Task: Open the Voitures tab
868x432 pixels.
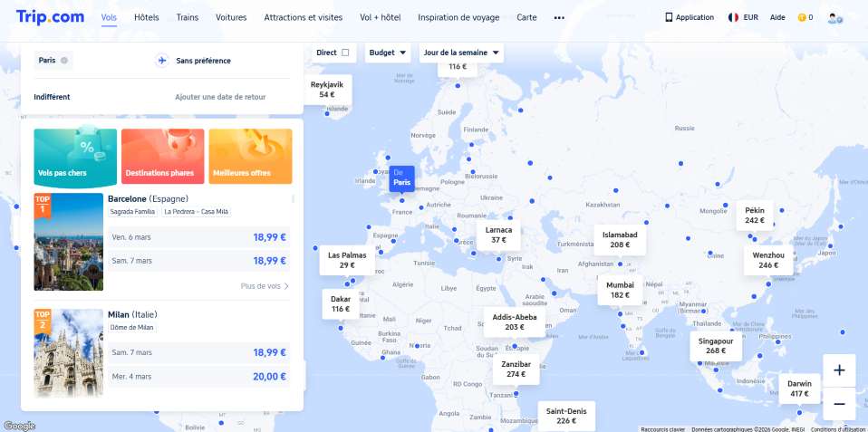Action: [231, 17]
